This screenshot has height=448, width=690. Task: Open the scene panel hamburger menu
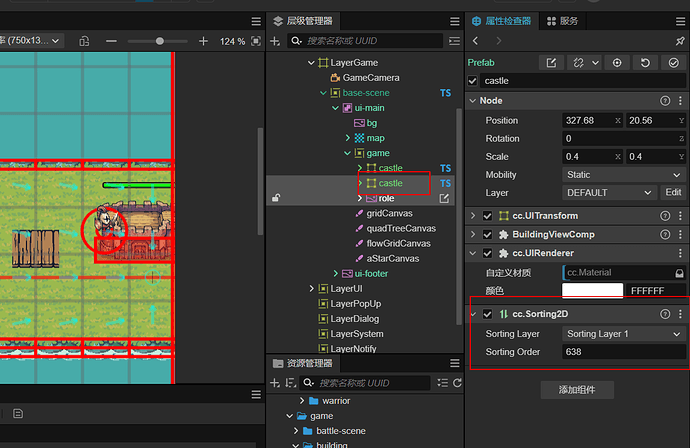tap(256, 21)
